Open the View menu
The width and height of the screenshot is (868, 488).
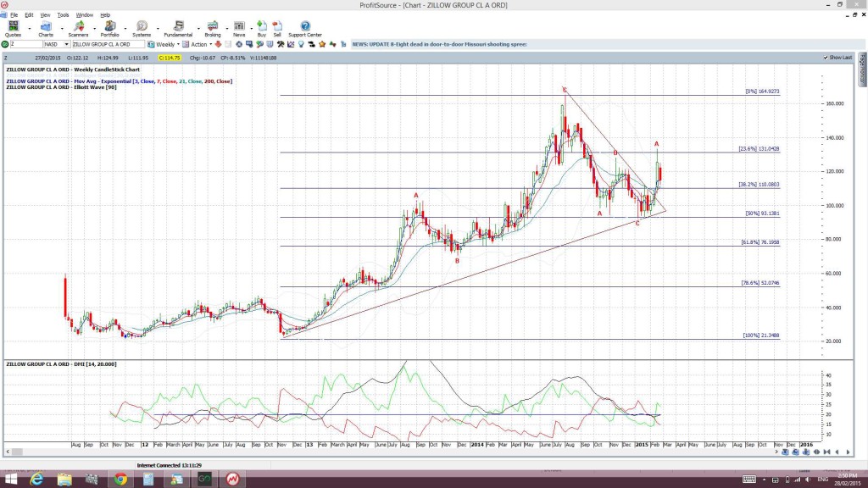(45, 15)
